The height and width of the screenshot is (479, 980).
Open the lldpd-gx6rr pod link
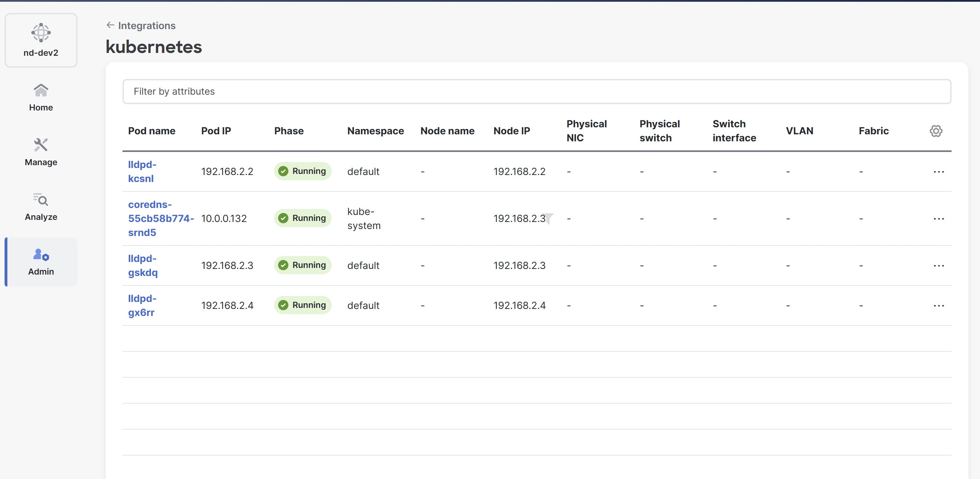[x=142, y=305]
